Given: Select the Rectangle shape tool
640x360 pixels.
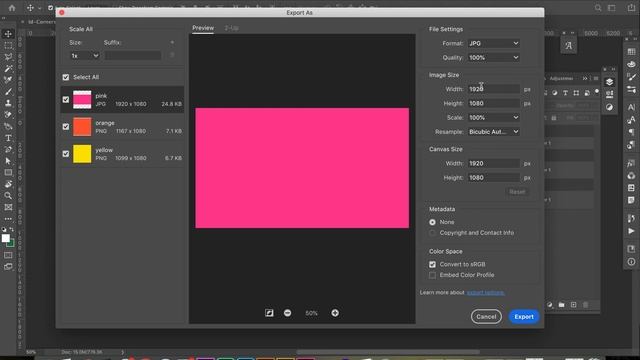Looking at the screenshot, I should tap(8, 172).
